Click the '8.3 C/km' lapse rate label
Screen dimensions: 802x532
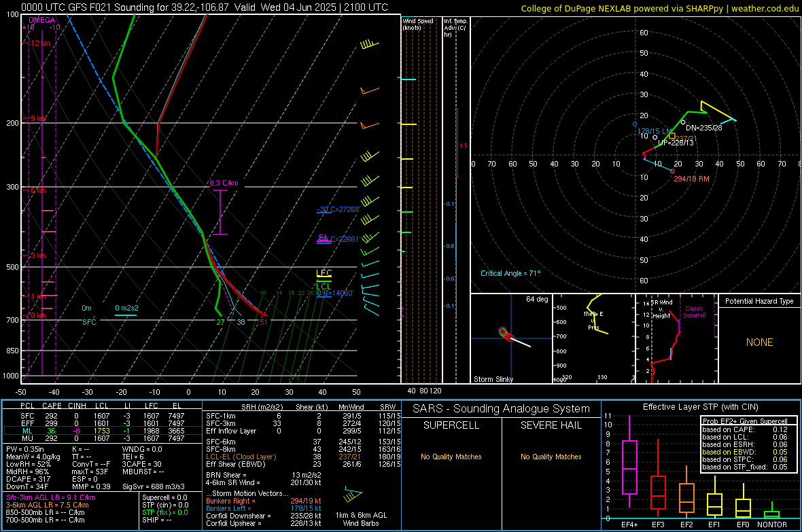(x=224, y=183)
